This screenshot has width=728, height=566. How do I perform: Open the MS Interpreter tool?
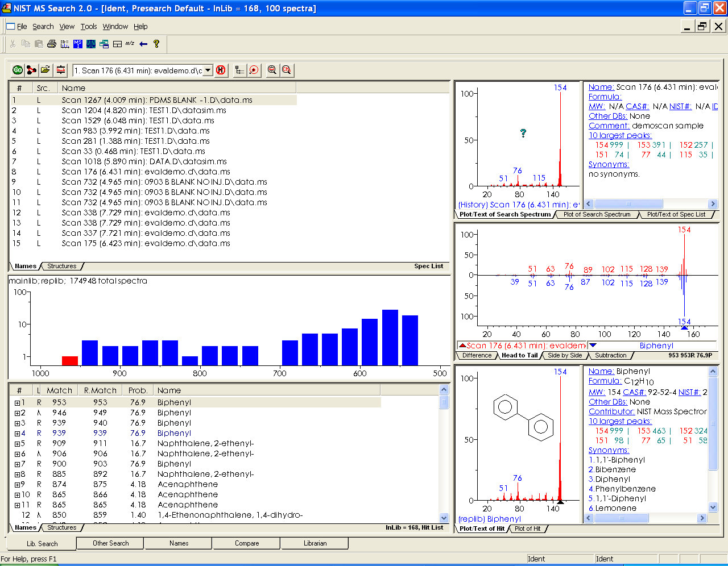click(77, 44)
